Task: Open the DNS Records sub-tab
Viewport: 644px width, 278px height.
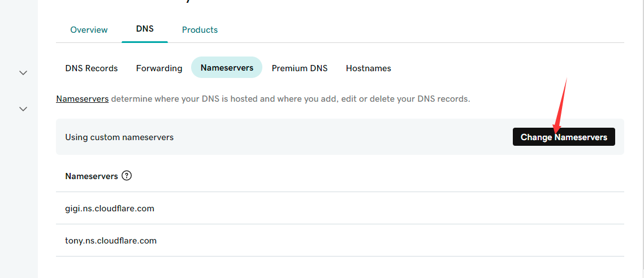Action: (x=92, y=68)
